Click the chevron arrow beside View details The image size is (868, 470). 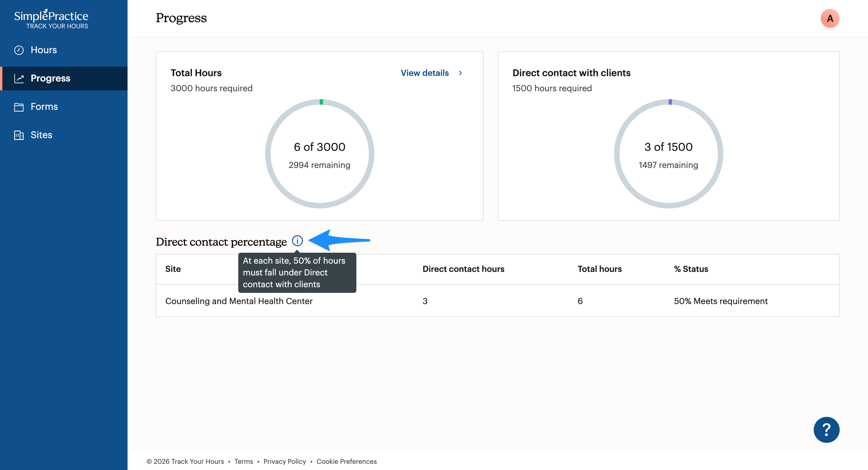point(460,73)
